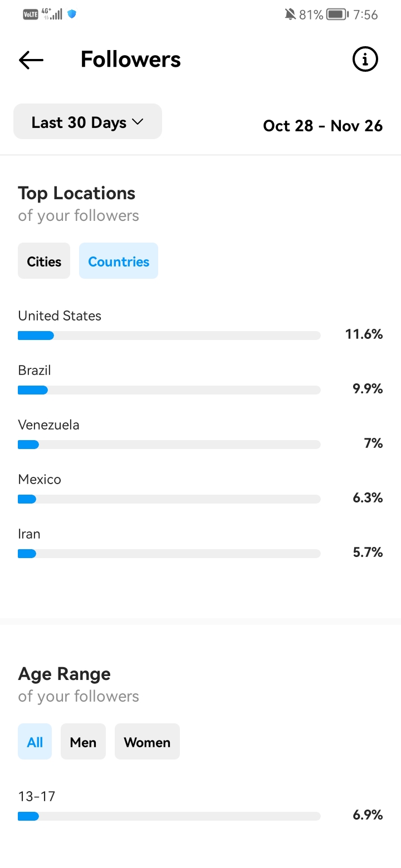Tap the back arrow icon
Viewport: 401px width, 868px height.
tap(31, 60)
